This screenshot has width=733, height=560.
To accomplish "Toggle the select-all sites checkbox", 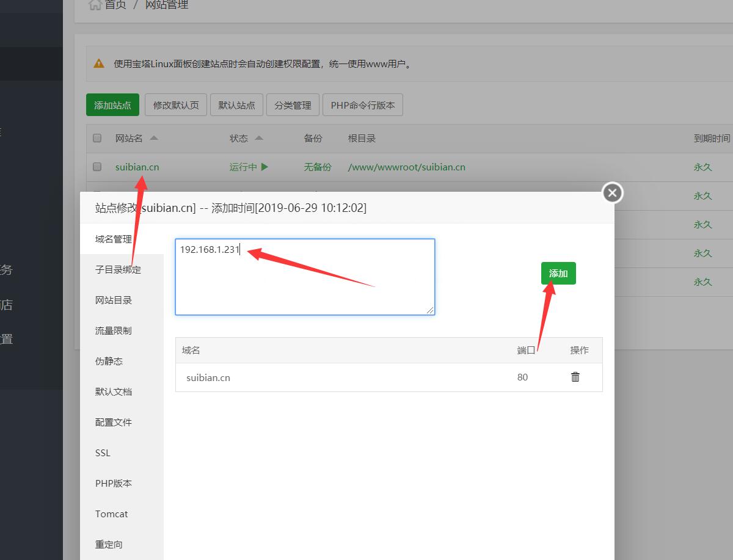I will (97, 138).
